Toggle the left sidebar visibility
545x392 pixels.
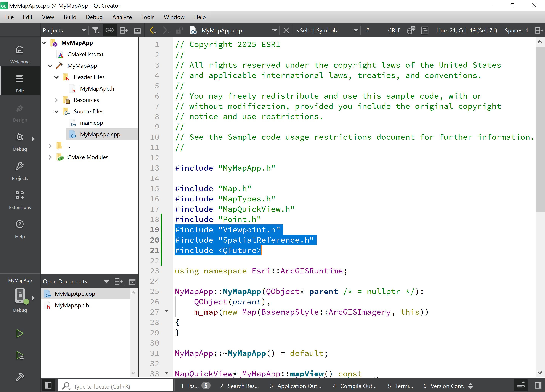(x=48, y=386)
